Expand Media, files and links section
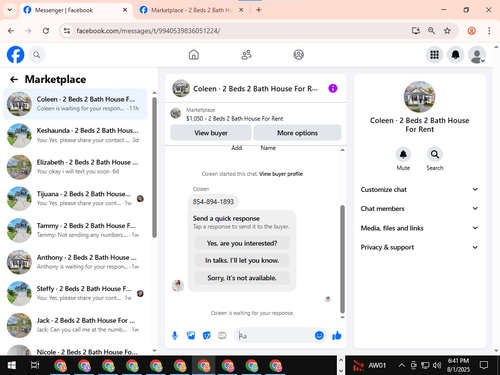Viewport: 500px width, 375px height. click(419, 228)
